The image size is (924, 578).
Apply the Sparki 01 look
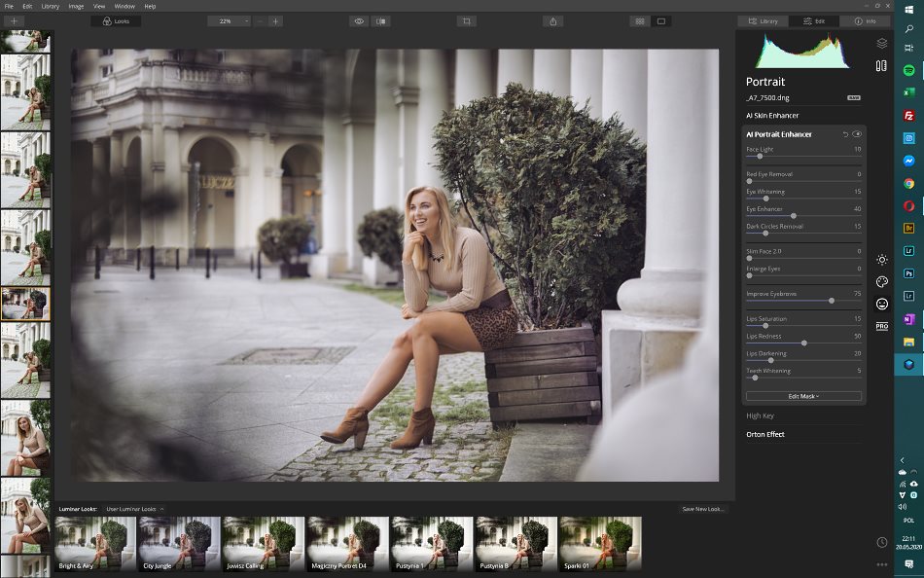(600, 544)
